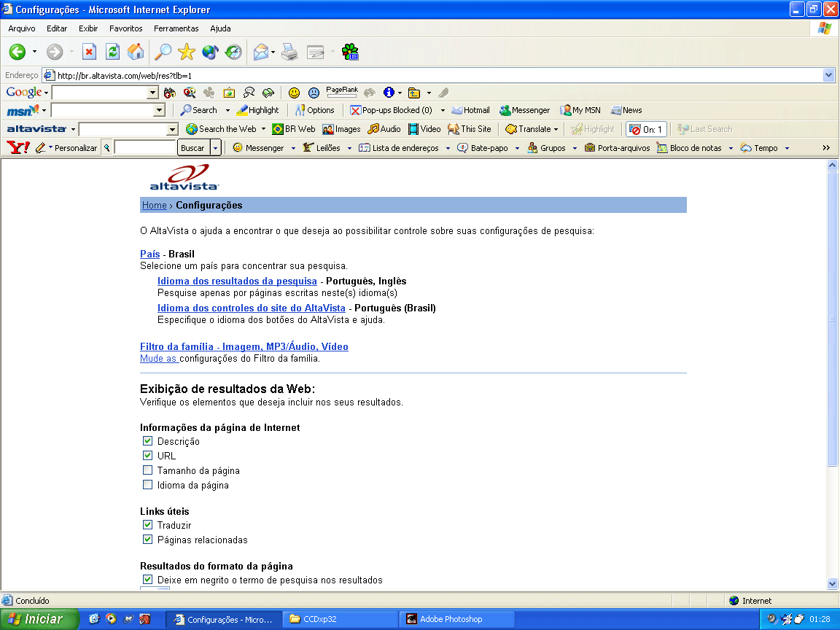Click Yahoo toolbar Y! logo
Image resolution: width=840 pixels, height=630 pixels.
point(17,147)
